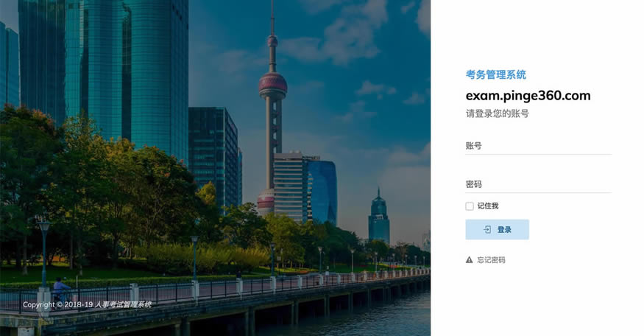Focus the 账号 input field
The width and height of the screenshot is (644, 336).
point(539,146)
